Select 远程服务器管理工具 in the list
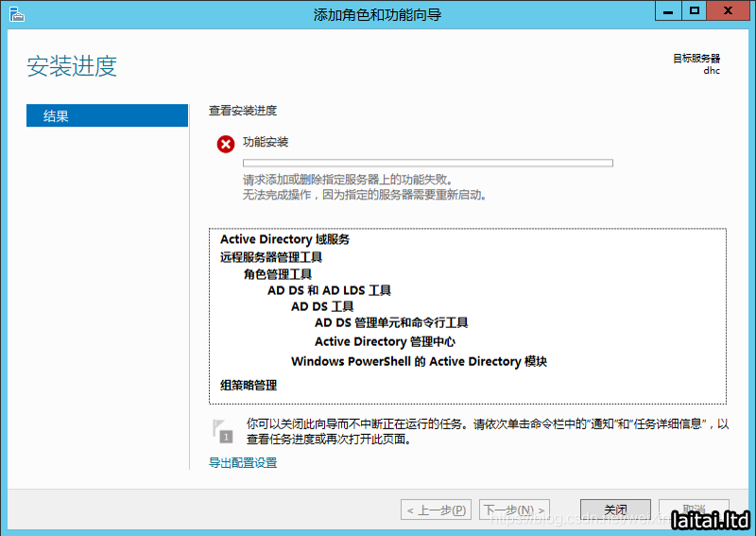The image size is (756, 536). pyautogui.click(x=271, y=257)
